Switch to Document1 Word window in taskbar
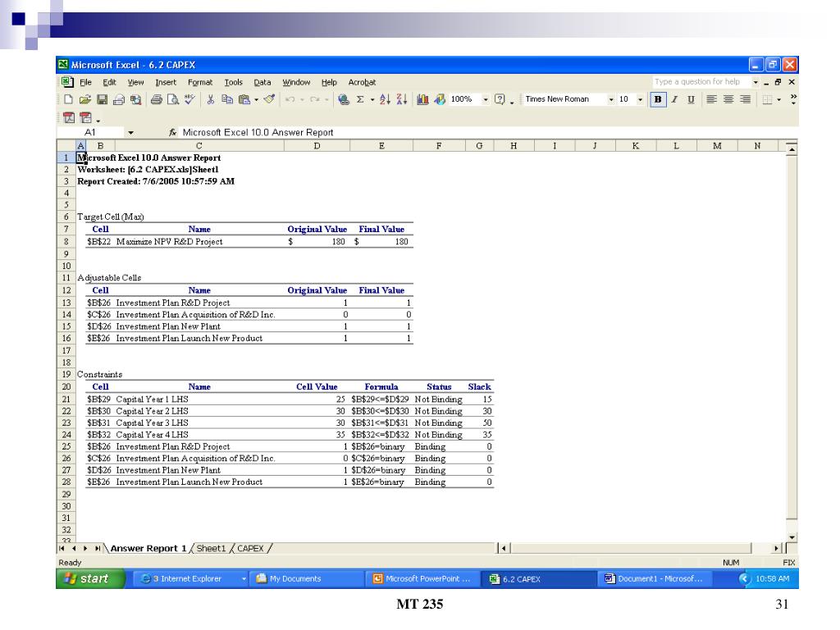This screenshot has height=630, width=840. click(654, 578)
